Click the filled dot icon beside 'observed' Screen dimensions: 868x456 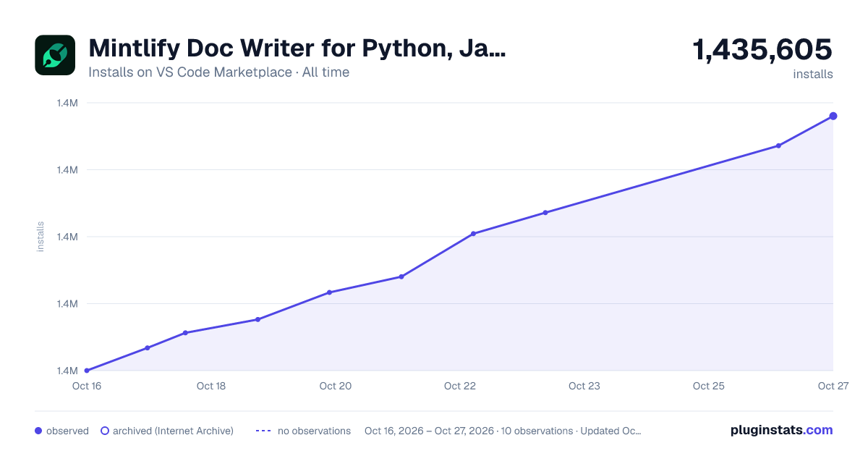click(x=38, y=431)
